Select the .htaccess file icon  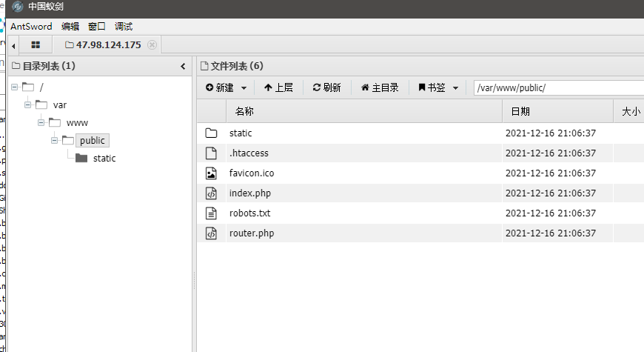[211, 153]
